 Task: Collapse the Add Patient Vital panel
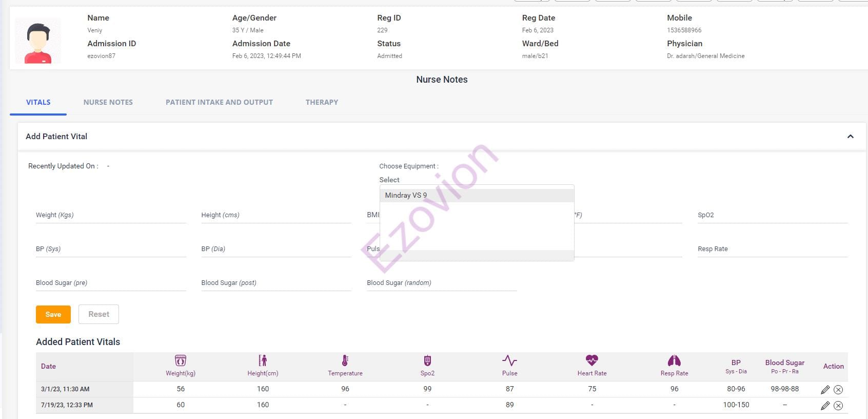850,137
